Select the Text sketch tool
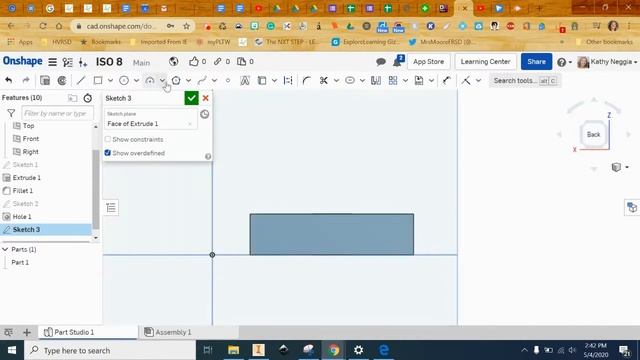 pyautogui.click(x=245, y=80)
